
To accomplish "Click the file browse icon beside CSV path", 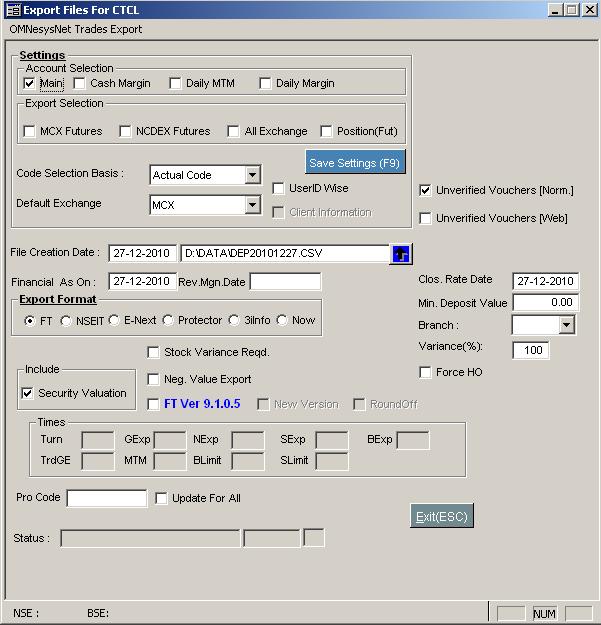I will pyautogui.click(x=401, y=254).
